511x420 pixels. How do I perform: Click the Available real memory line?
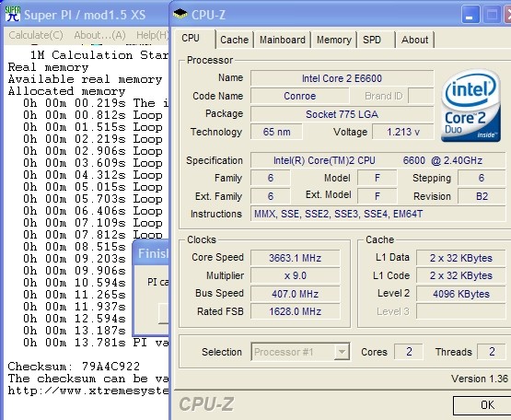point(85,79)
